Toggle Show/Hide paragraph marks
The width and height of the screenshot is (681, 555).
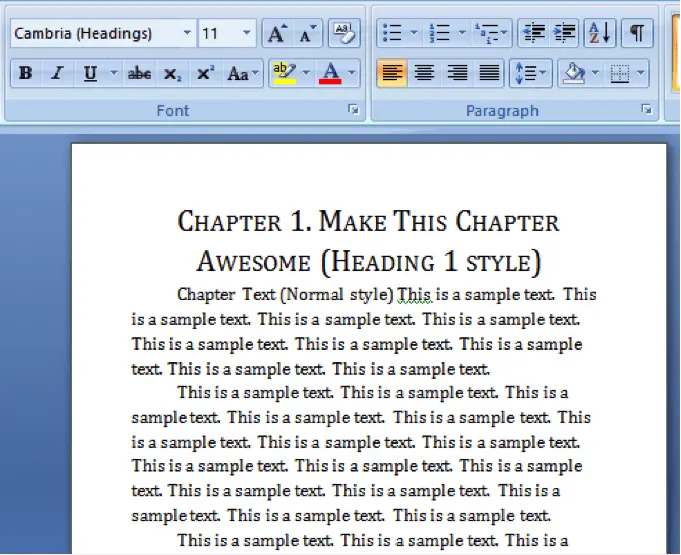point(637,33)
